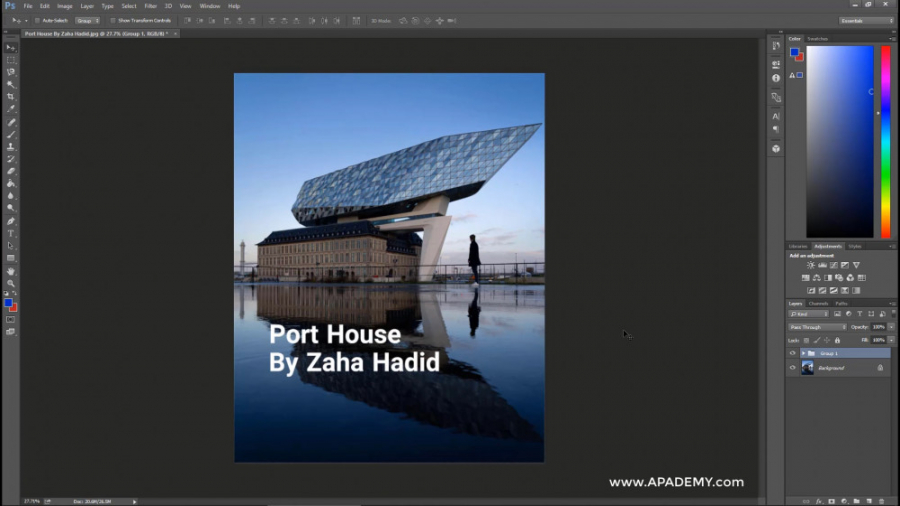The width and height of the screenshot is (900, 506).
Task: Open the Filter menu
Action: pos(150,6)
